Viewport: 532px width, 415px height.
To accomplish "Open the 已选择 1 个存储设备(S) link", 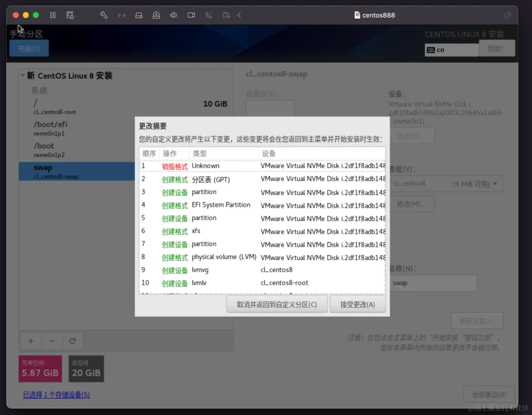I will (x=56, y=395).
